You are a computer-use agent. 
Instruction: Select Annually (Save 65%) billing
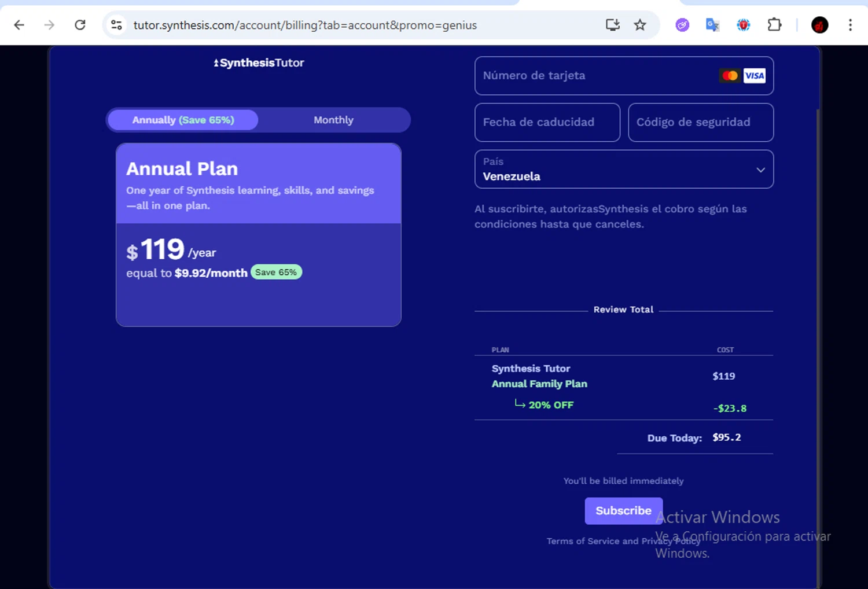[x=183, y=120]
